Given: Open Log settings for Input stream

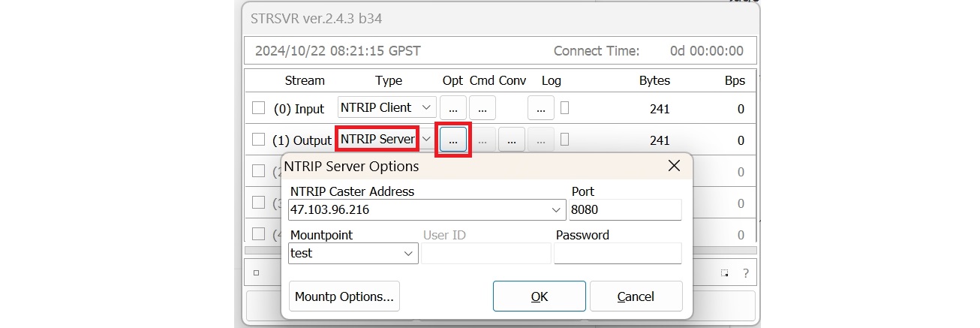Looking at the screenshot, I should coord(541,108).
